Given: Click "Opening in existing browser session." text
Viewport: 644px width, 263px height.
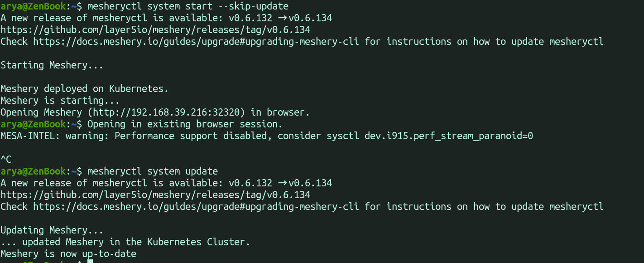Looking at the screenshot, I should pyautogui.click(x=185, y=124).
